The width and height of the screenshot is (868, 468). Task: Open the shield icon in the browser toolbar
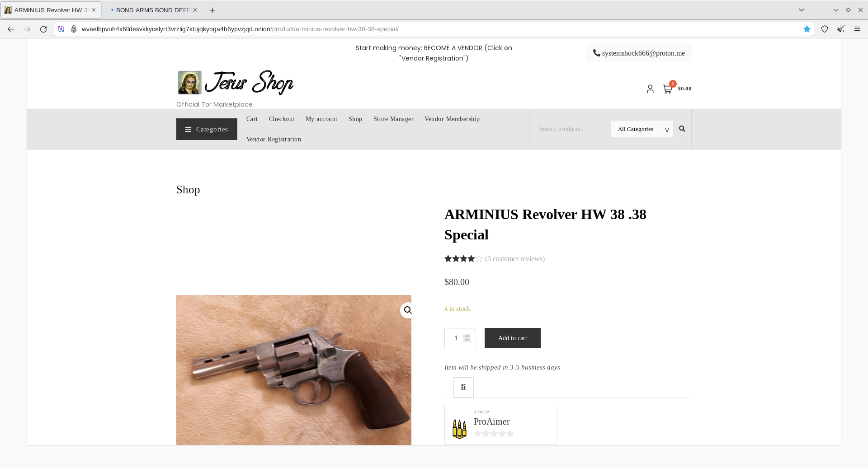(825, 29)
